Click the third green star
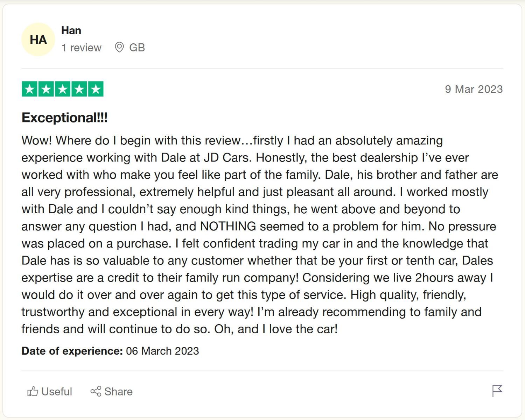 63,89
